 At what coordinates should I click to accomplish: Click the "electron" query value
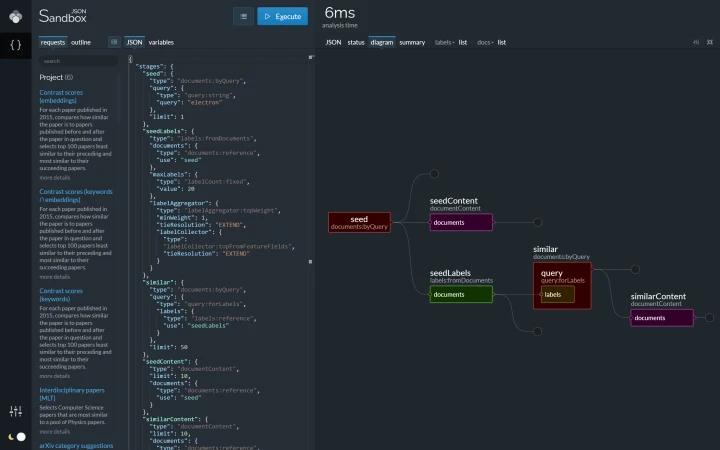(x=205, y=102)
